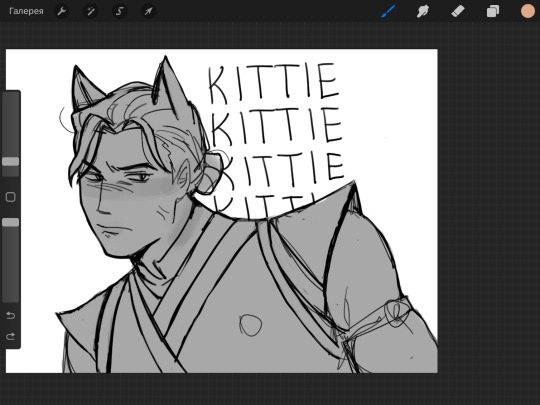Click the small circle drawn on the chest
This screenshot has height=405, width=540.
tap(250, 325)
